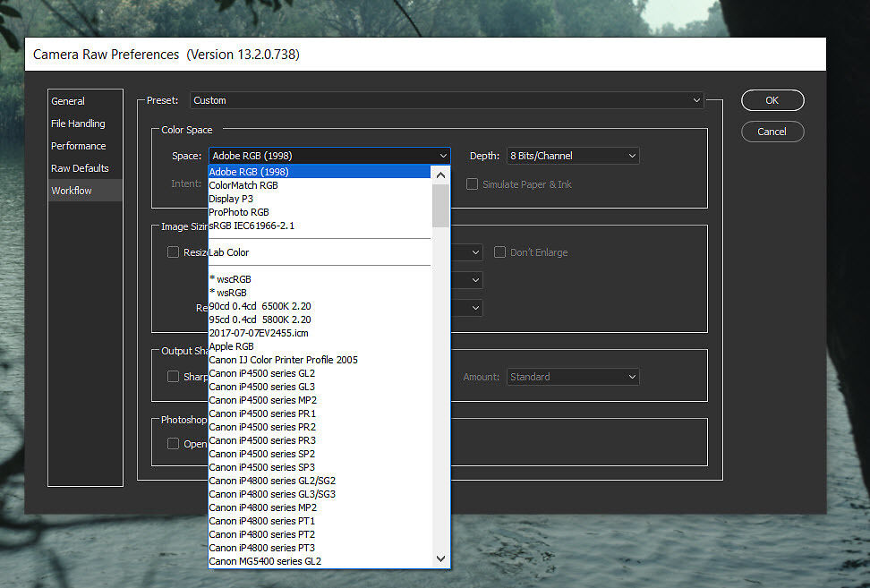This screenshot has width=870, height=588.
Task: Open the sharpening Amount Standard dropdown
Action: pos(573,377)
